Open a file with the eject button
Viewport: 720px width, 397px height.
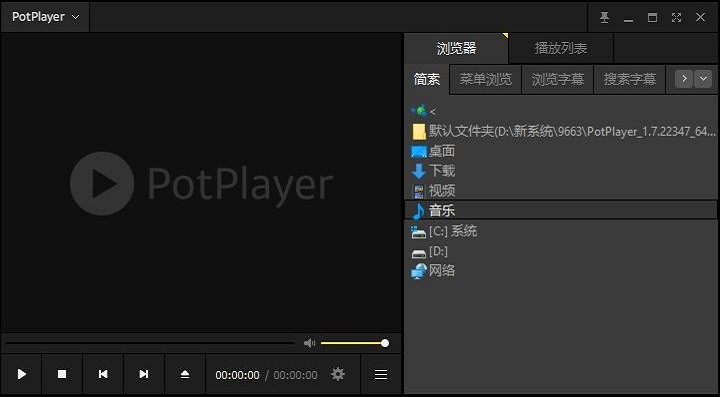[x=185, y=375]
